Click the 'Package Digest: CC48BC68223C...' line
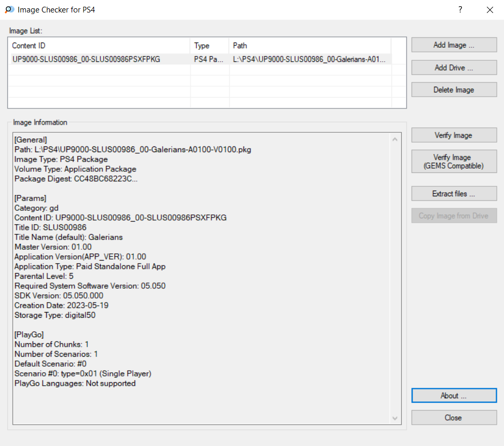This screenshot has height=446, width=504. (76, 179)
